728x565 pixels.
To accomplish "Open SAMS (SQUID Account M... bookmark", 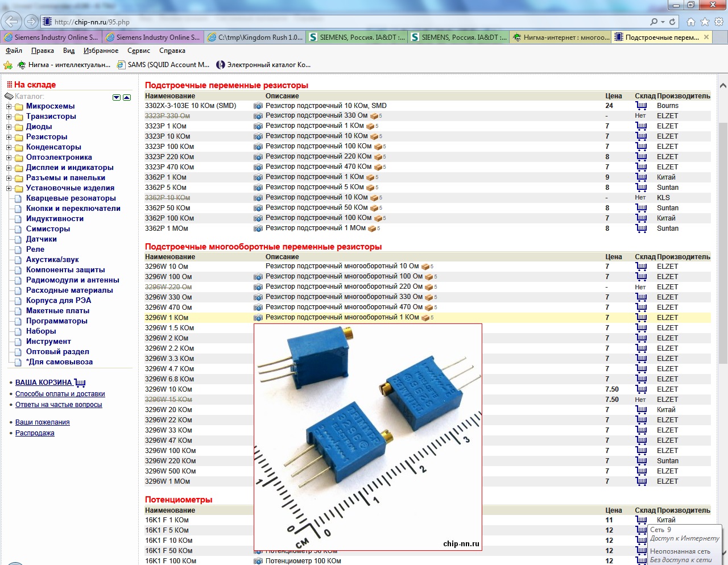I will [163, 65].
